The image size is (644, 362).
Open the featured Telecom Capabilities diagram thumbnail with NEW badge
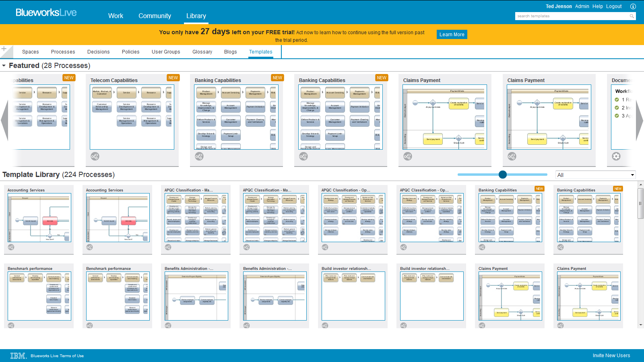pos(132,117)
